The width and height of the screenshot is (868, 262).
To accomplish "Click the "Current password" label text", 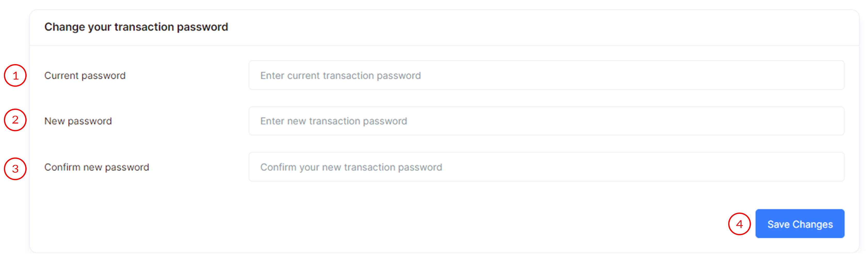I will click(x=85, y=76).
